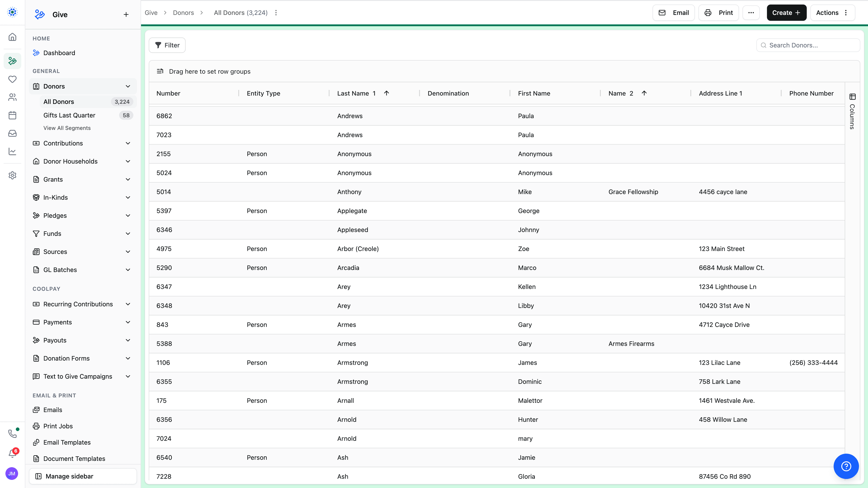868x488 pixels.
Task: Expand the Payments section
Action: (128, 322)
